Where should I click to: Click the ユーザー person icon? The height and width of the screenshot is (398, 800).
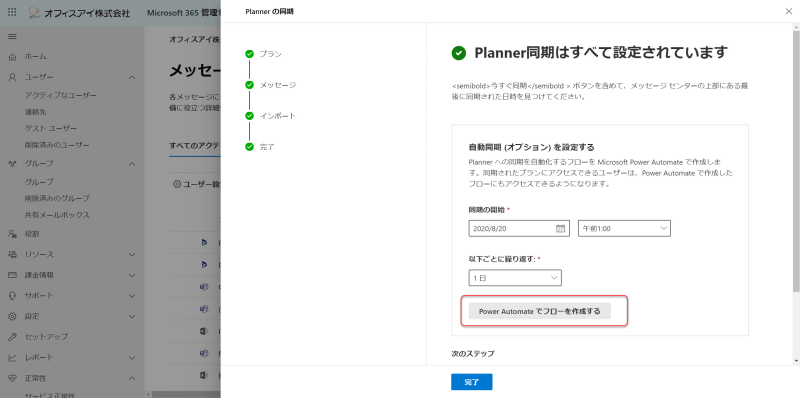[x=13, y=78]
